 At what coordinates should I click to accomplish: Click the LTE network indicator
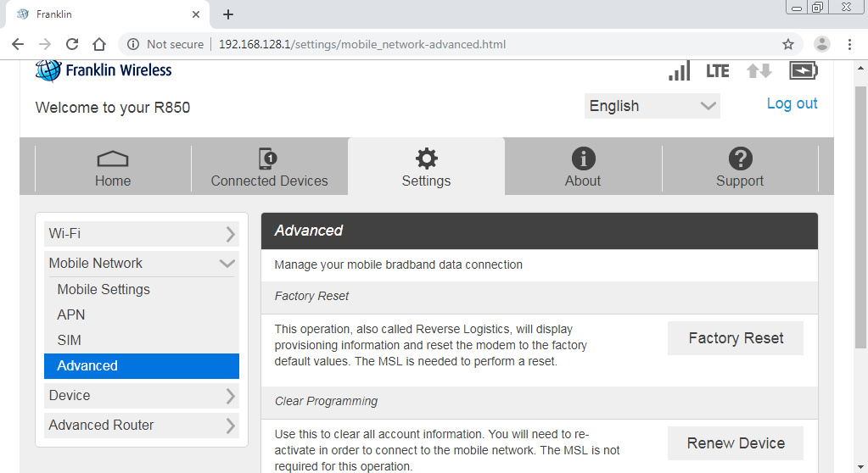pos(718,71)
